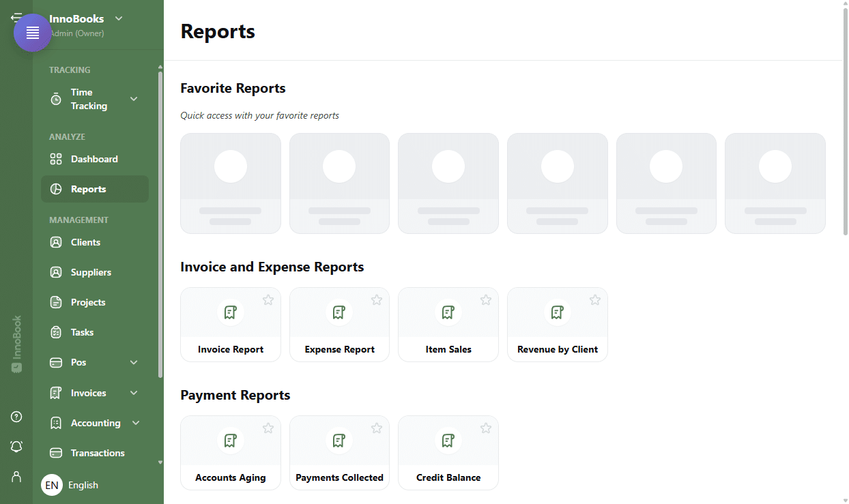
Task: Click the Invoices receipt icon
Action: pos(56,393)
